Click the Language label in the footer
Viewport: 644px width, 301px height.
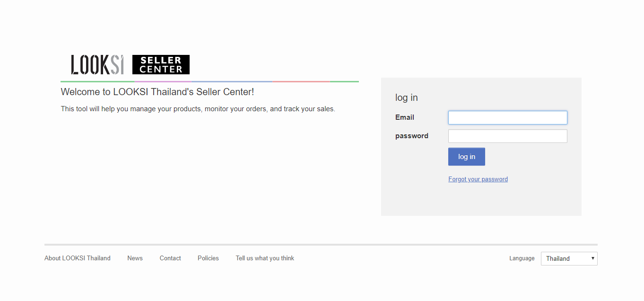pos(522,258)
